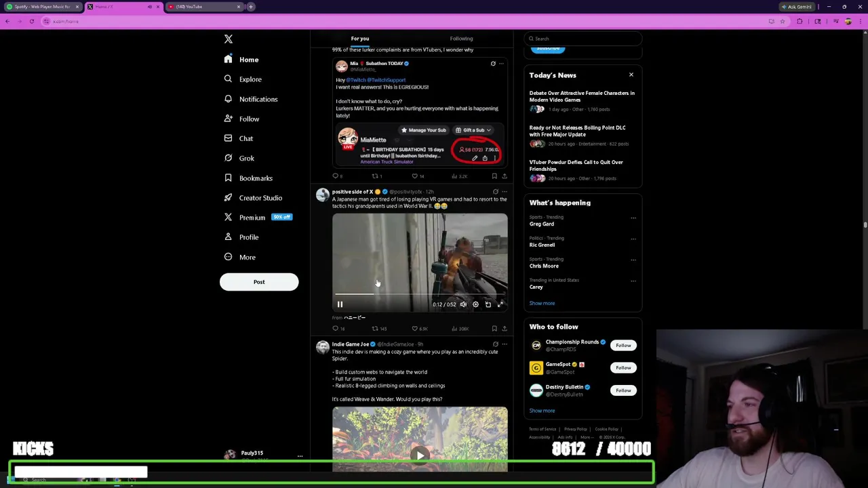Enter fullscreen on the VR video
The height and width of the screenshot is (488, 868).
pyautogui.click(x=500, y=304)
